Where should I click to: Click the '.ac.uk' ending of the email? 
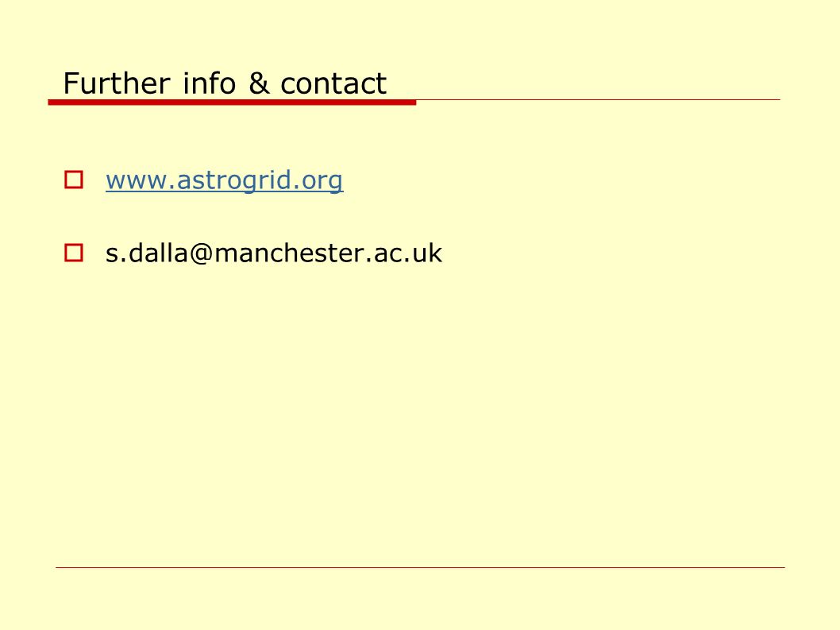click(404, 253)
